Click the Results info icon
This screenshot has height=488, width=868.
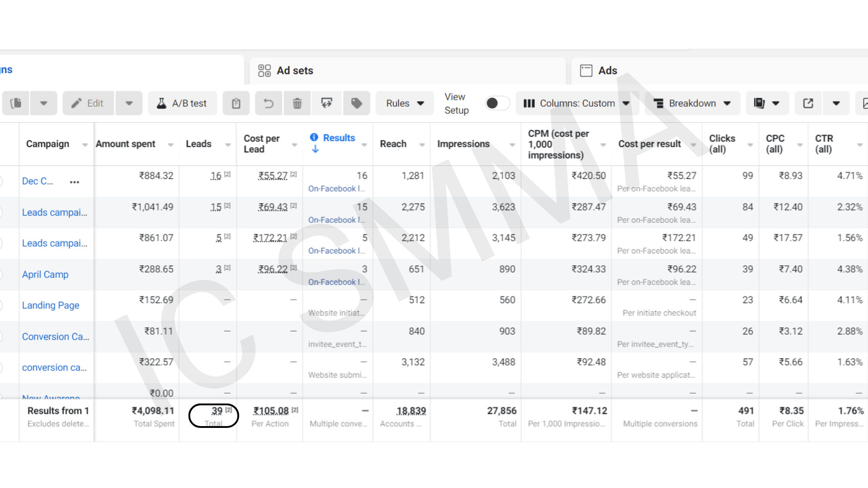(314, 137)
